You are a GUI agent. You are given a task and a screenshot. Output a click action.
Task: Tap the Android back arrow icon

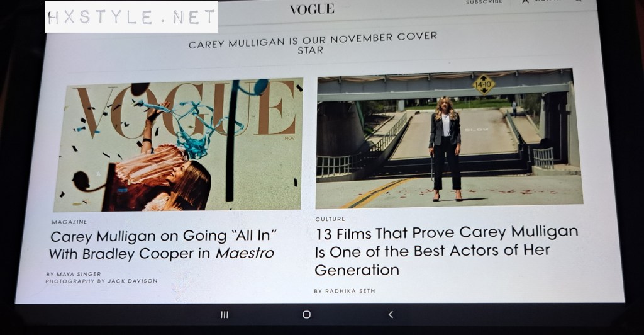coord(391,314)
